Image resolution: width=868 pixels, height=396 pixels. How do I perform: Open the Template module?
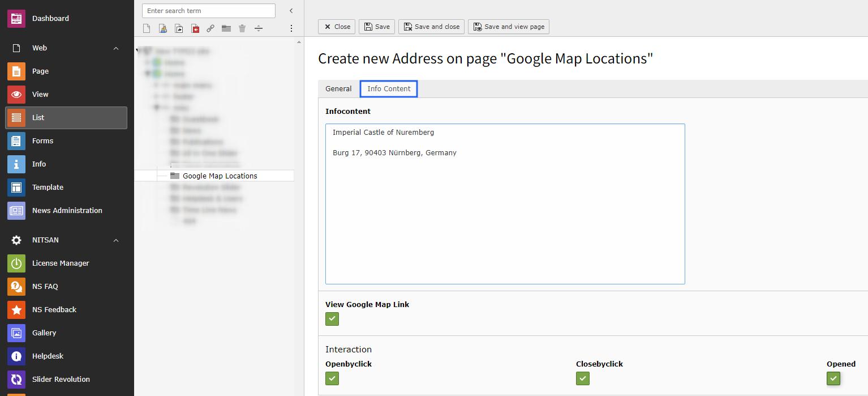[66, 187]
